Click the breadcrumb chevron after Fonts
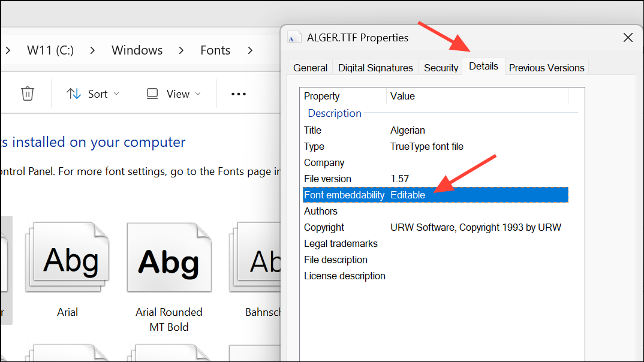 coord(249,50)
